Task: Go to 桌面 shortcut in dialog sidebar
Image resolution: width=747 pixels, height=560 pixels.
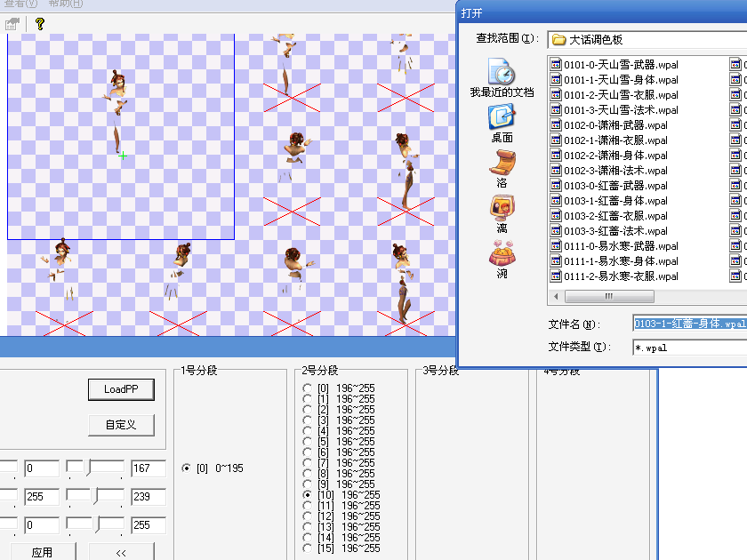Action: coord(502,124)
